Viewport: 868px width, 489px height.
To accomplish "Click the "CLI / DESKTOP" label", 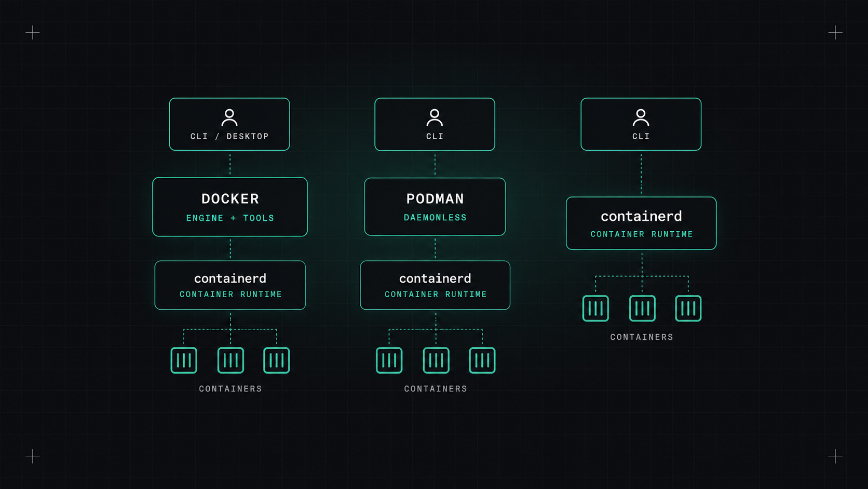I will coord(229,136).
